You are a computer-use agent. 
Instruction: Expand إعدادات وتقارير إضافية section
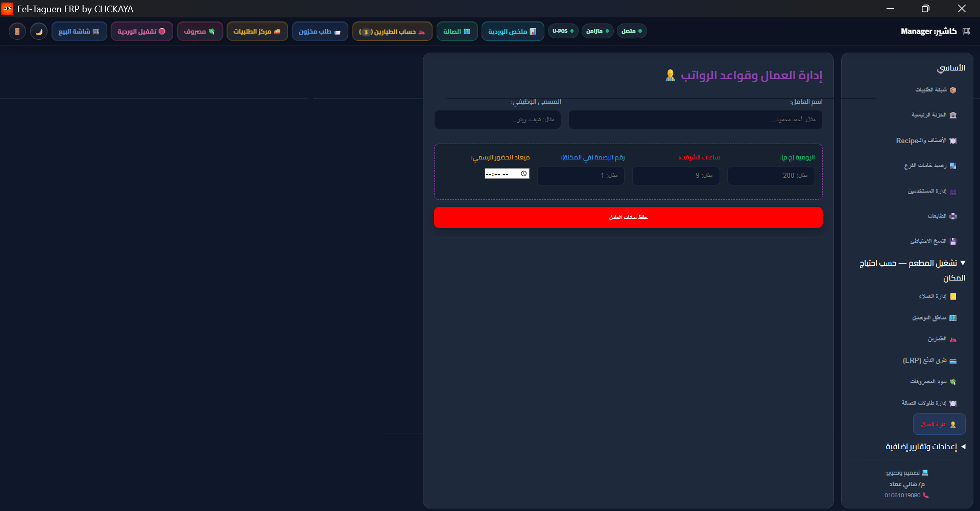[925, 447]
